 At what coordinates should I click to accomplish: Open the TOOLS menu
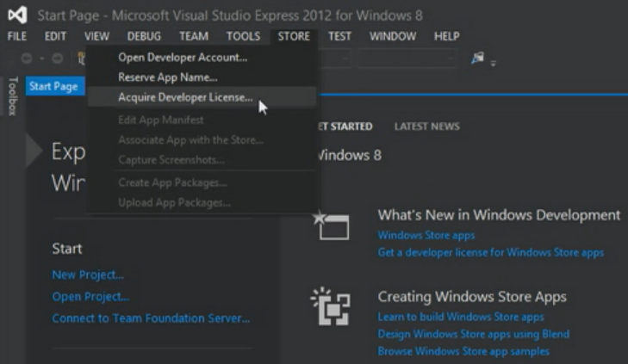tap(243, 36)
